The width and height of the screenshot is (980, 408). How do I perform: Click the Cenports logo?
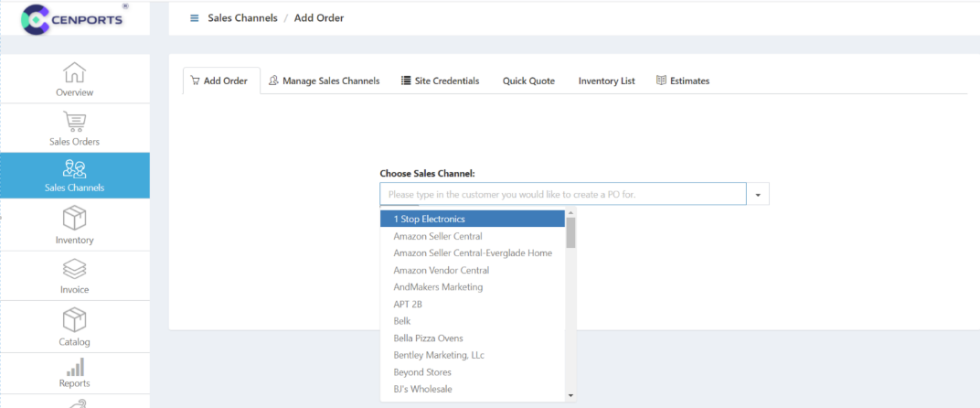pos(75,18)
